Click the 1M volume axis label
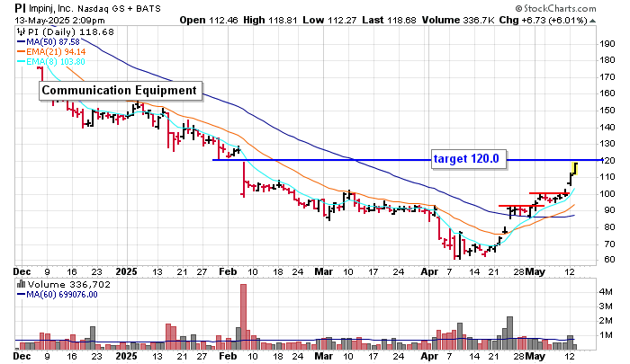Viewport: 630px width, 364px height. 606,335
